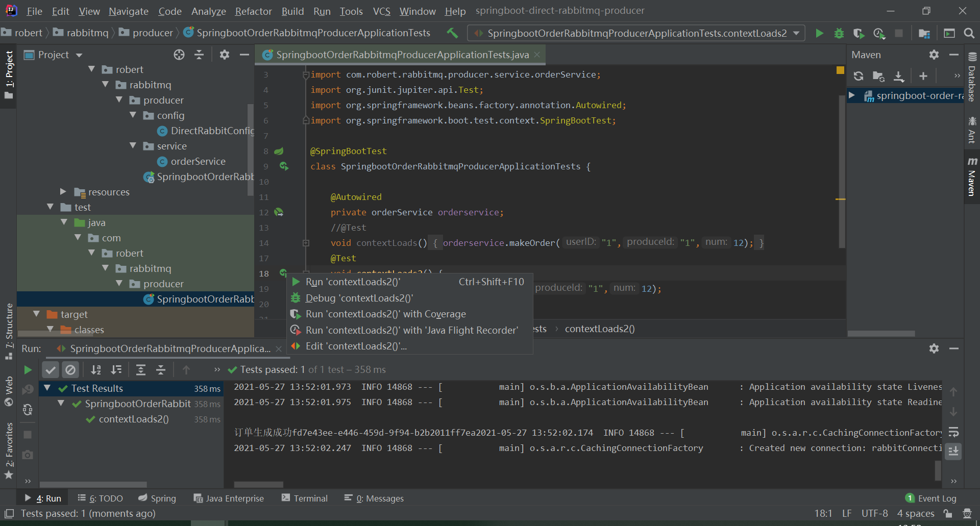Expand all test results
Screen dimensions: 980x526
141,370
